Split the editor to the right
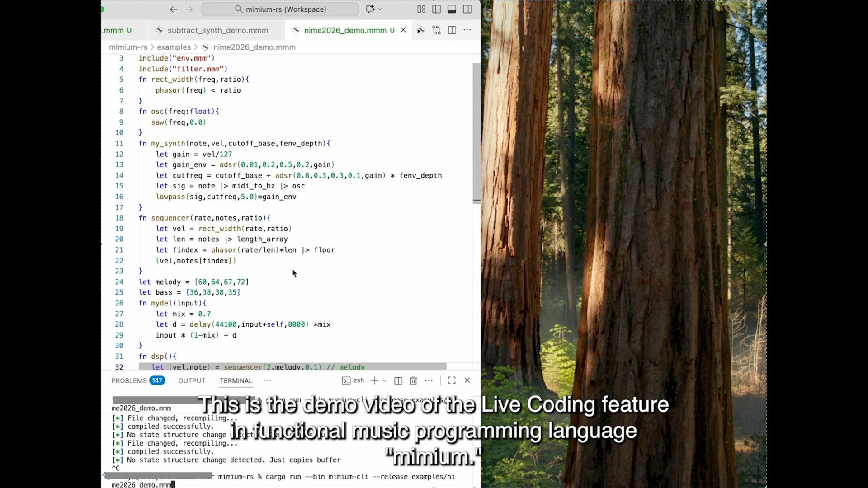 452,30
